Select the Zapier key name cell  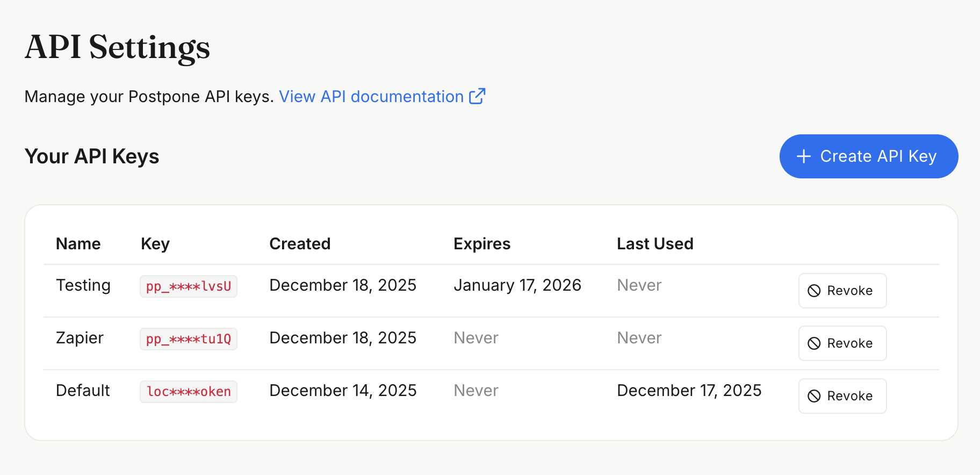coord(80,338)
